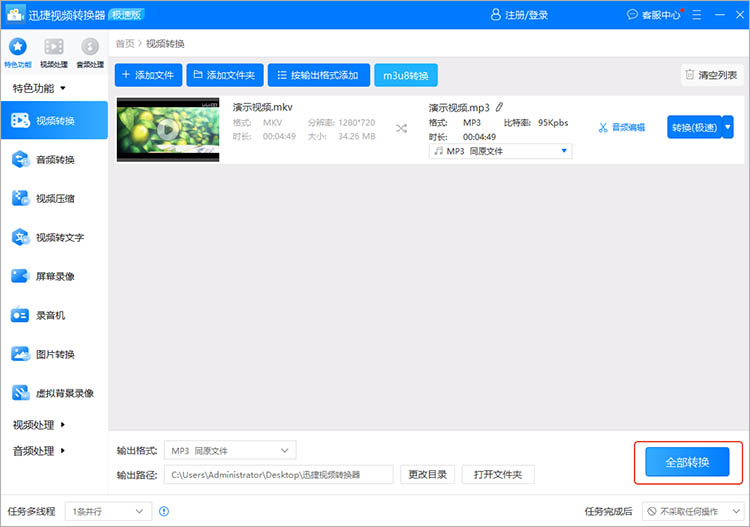
Task: Open the file's MP3 同原文件 format dropdown
Action: click(x=500, y=151)
